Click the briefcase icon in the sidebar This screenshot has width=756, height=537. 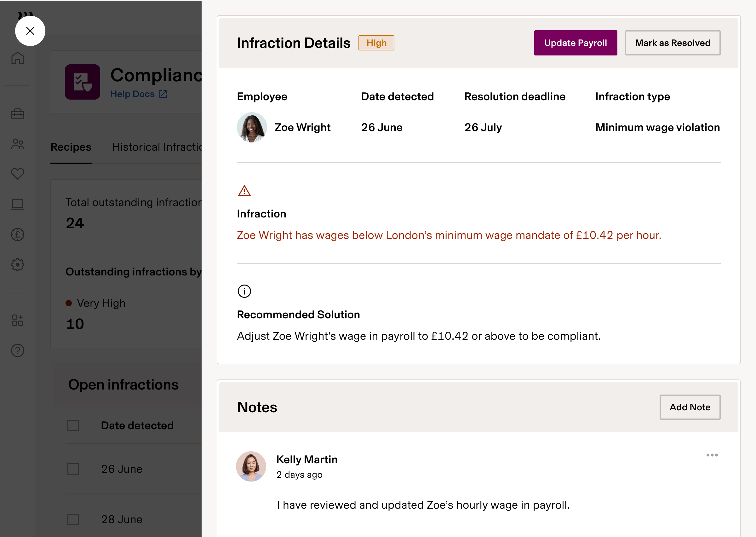(18, 114)
